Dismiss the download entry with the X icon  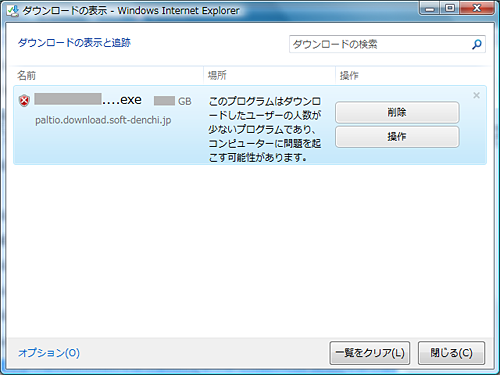476,95
